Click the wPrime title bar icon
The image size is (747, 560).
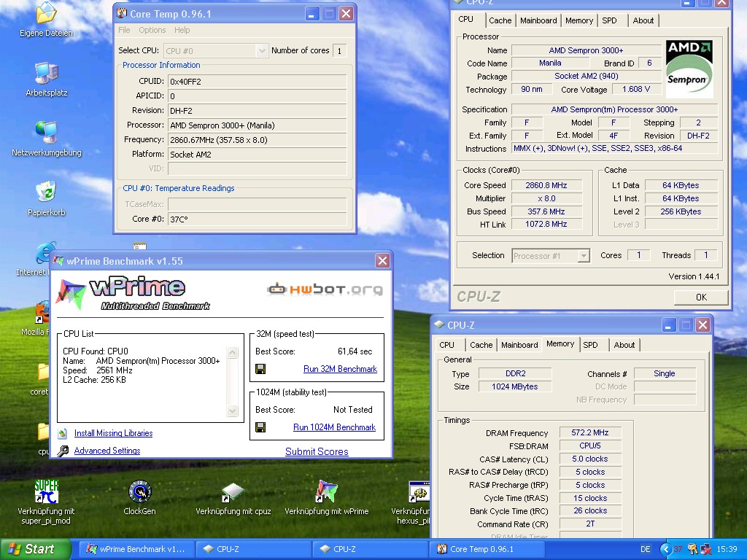[58, 260]
